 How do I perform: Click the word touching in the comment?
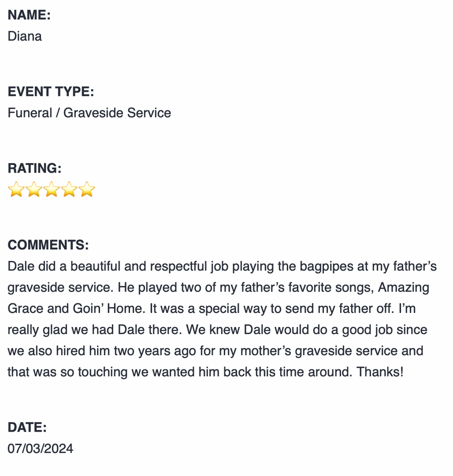[x=103, y=372]
